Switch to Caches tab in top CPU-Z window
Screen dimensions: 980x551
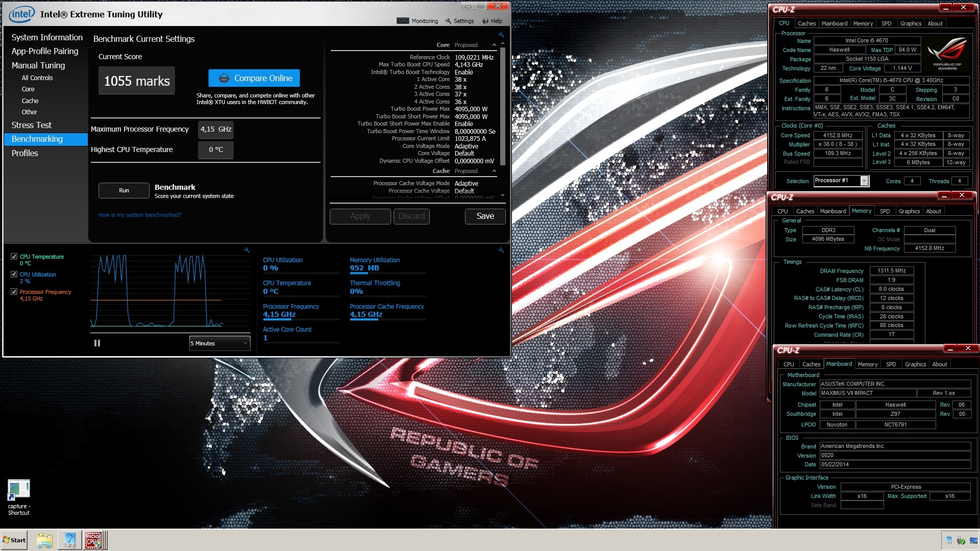806,23
